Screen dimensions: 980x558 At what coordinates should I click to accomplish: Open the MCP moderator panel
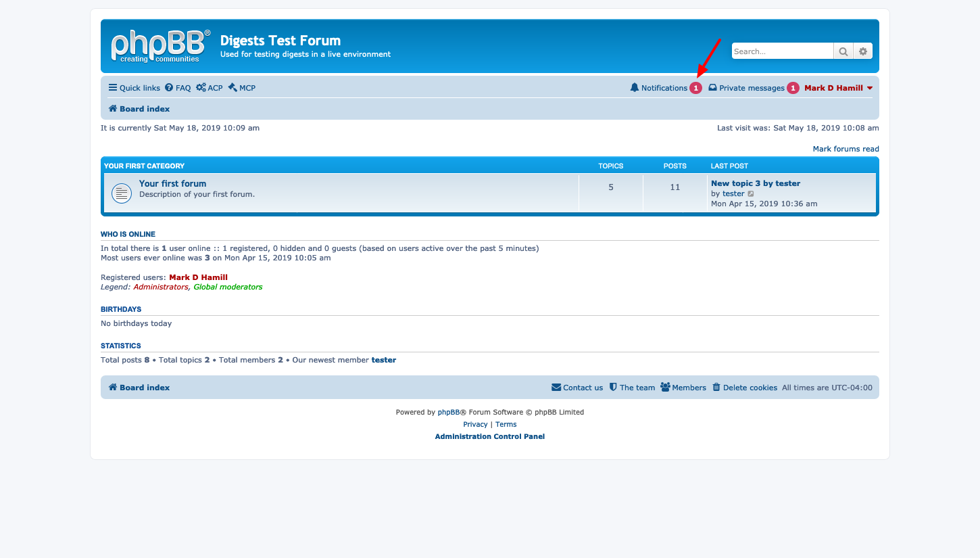pos(242,88)
